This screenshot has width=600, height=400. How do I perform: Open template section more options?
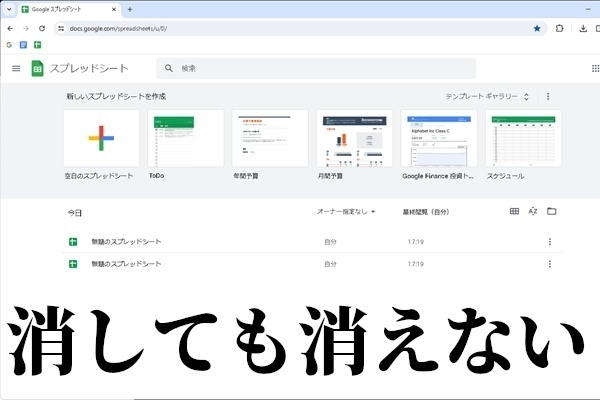coord(548,96)
